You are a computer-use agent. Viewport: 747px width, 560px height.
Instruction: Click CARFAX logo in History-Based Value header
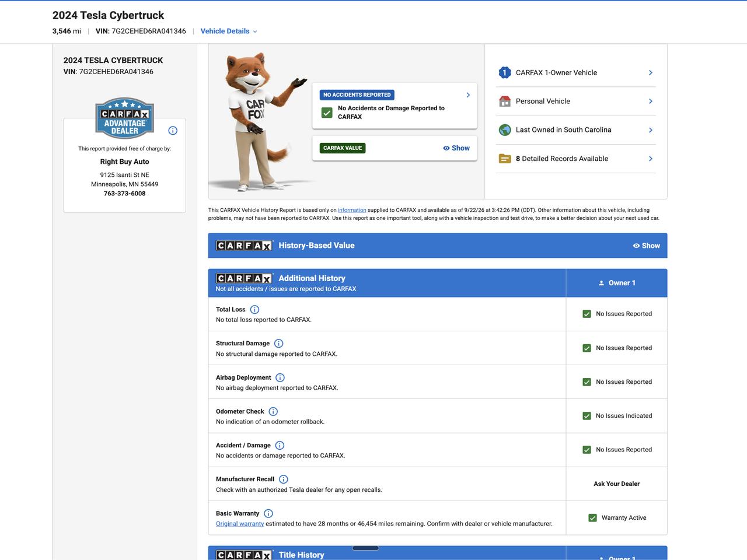(244, 246)
